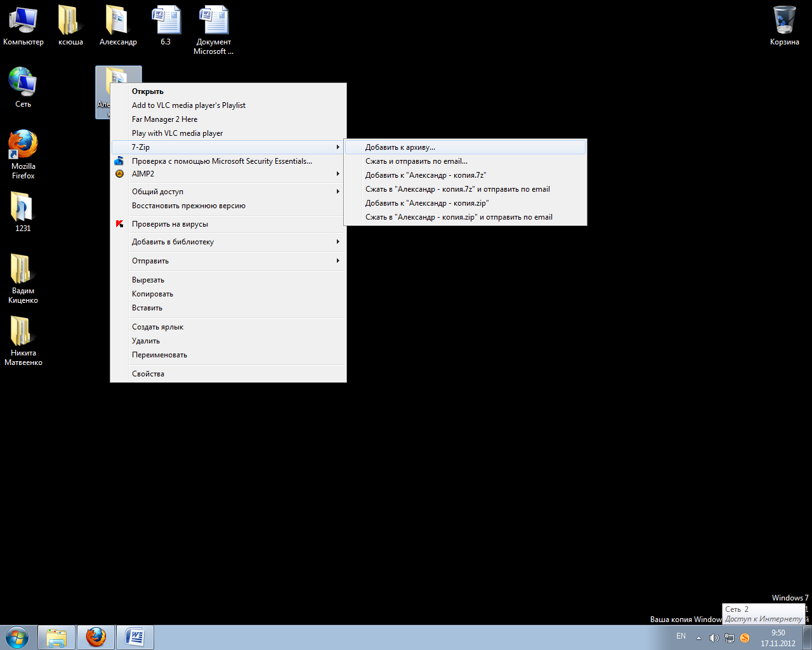Click the network tray icon
Image resolution: width=812 pixels, height=650 pixels.
(x=730, y=638)
